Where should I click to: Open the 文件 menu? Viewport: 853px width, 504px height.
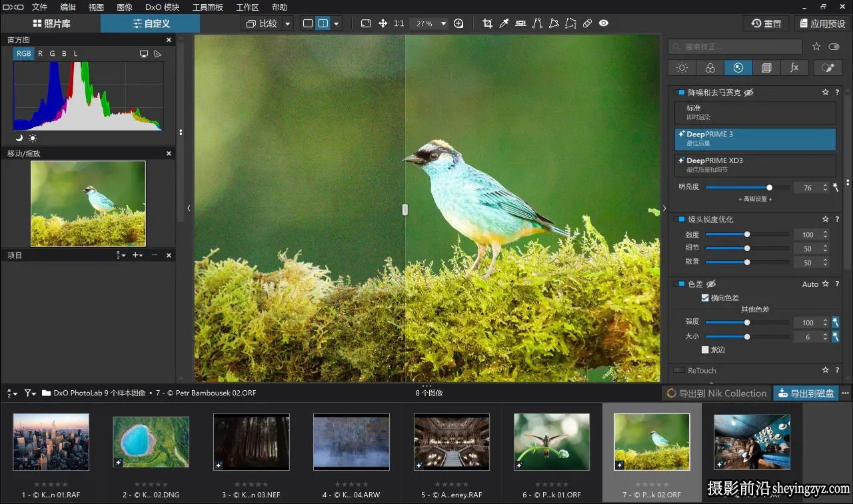[x=40, y=7]
